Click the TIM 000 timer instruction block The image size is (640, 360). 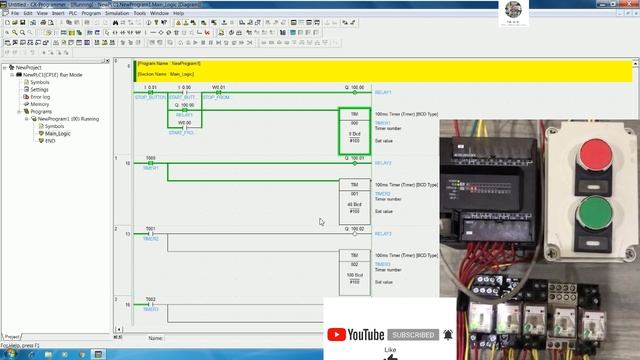[355, 131]
